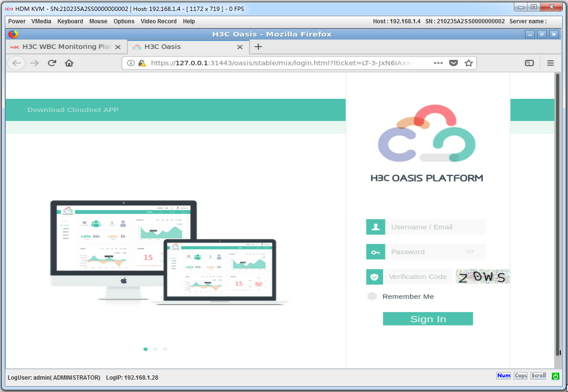Viewport: 568px width, 392px height.
Task: Click Download Cloudnet APP link
Action: pos(73,110)
